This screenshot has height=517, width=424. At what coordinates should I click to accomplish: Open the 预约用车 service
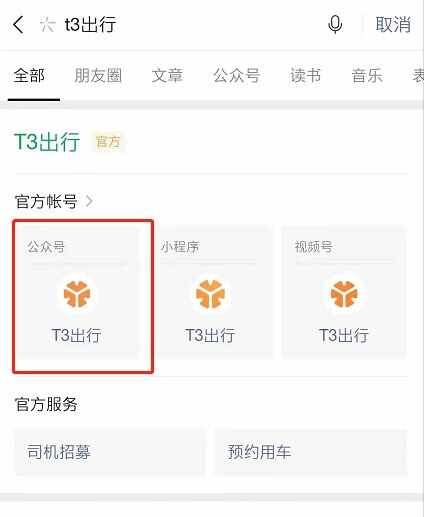pos(310,452)
